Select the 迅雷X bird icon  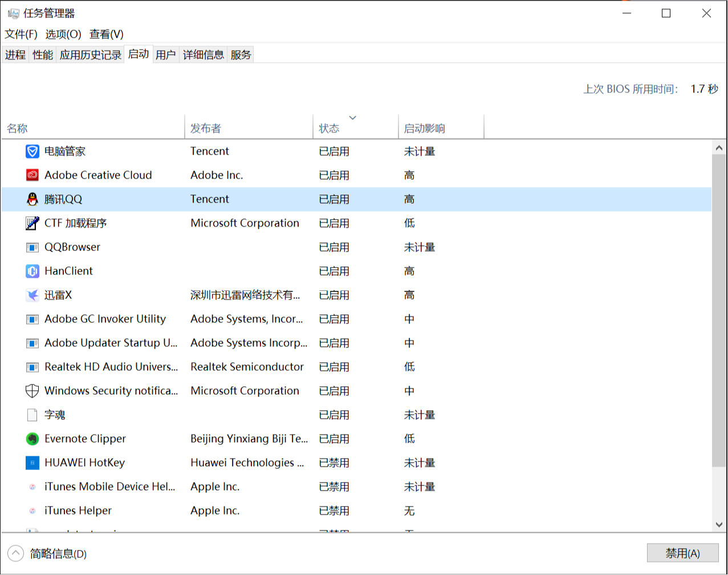(x=32, y=295)
